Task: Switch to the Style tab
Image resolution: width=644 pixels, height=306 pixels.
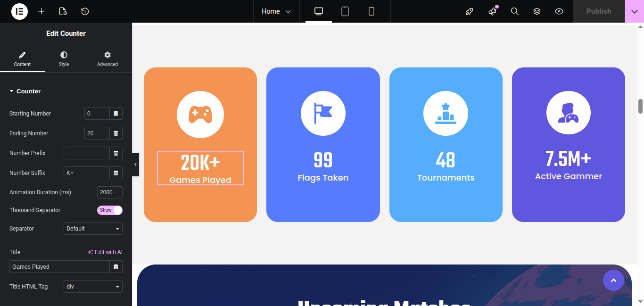Action: point(64,59)
